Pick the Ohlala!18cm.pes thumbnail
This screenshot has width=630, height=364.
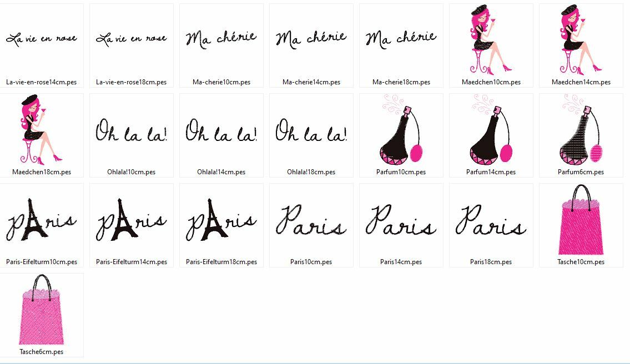tap(311, 130)
